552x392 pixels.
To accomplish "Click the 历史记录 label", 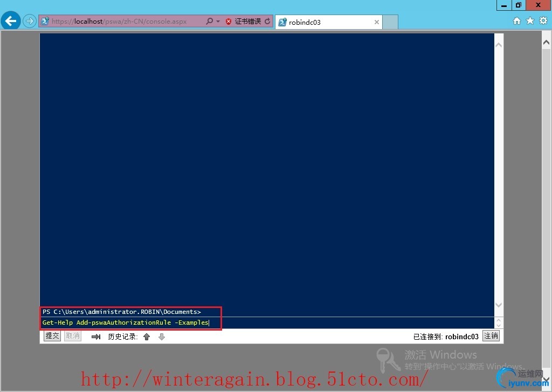I will click(x=122, y=337).
